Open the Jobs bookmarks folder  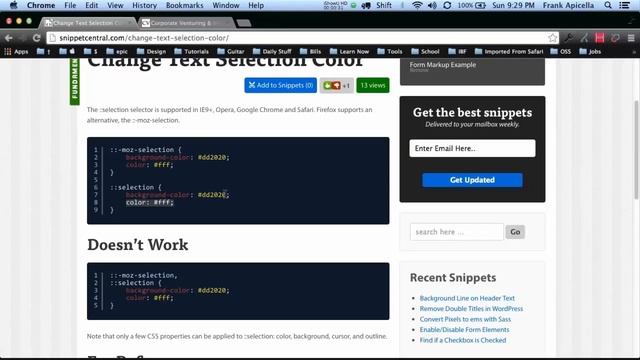(x=590, y=51)
